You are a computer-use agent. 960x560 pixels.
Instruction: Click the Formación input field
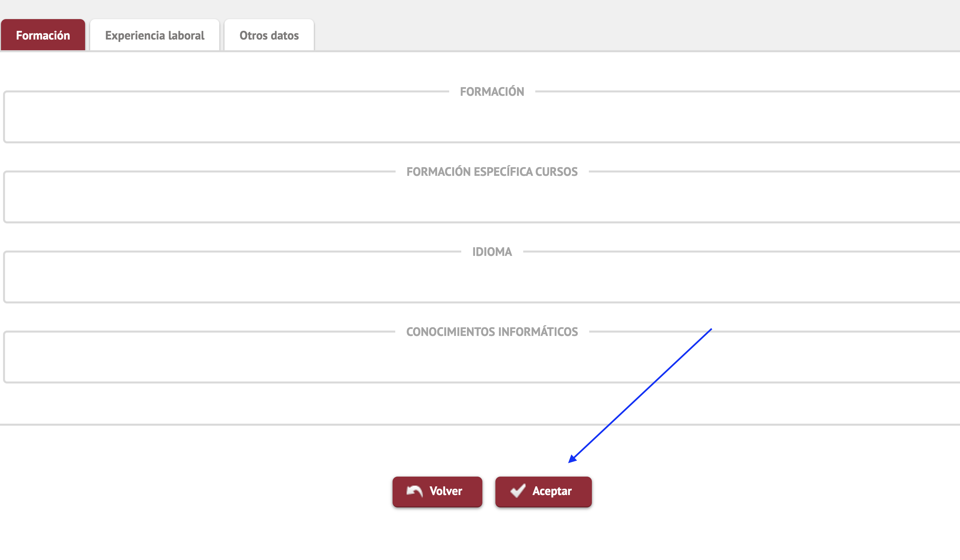[480, 117]
